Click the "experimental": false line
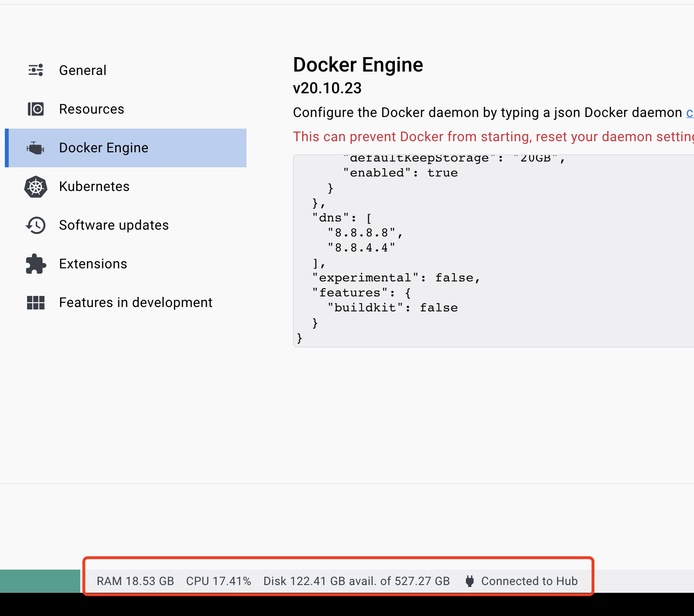The image size is (694, 616). [x=396, y=278]
